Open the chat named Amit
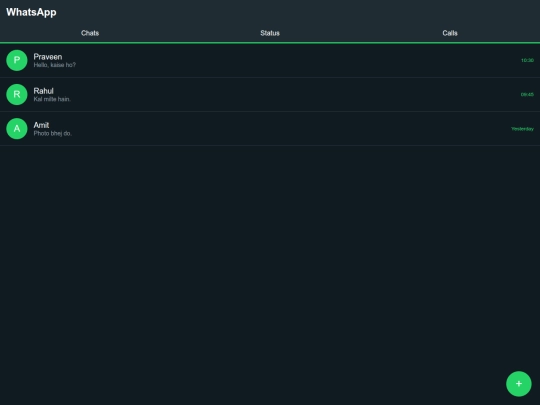This screenshot has width=540, height=405. pos(270,128)
